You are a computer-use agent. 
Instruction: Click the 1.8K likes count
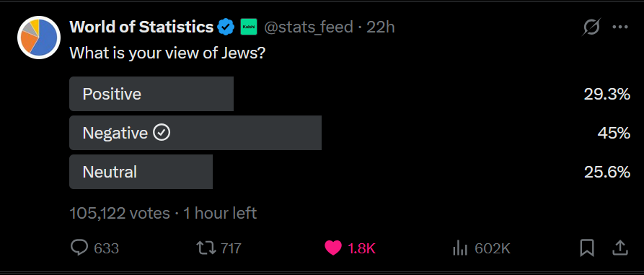pos(361,248)
